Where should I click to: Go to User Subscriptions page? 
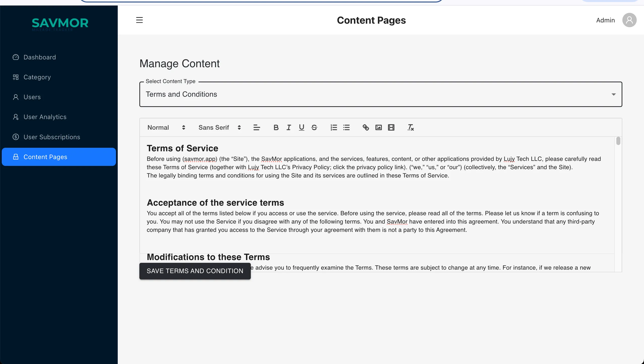point(52,137)
